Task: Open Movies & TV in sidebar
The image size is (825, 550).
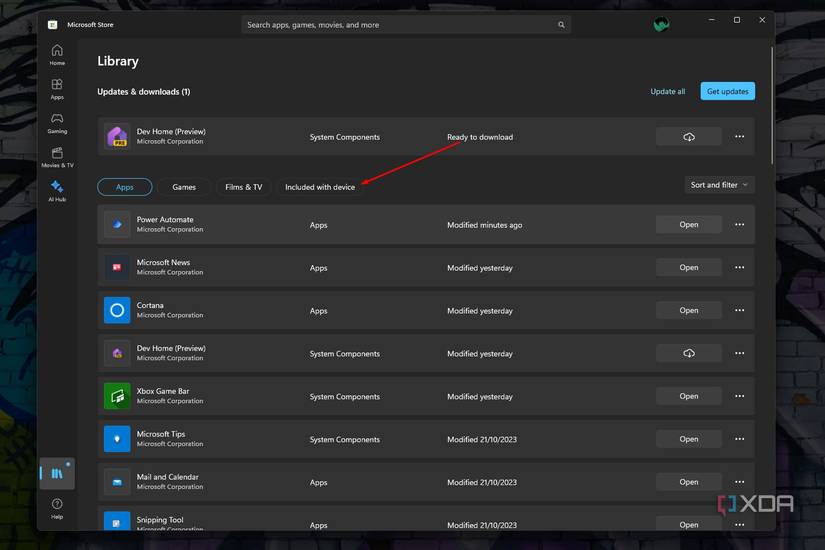Action: click(x=57, y=157)
